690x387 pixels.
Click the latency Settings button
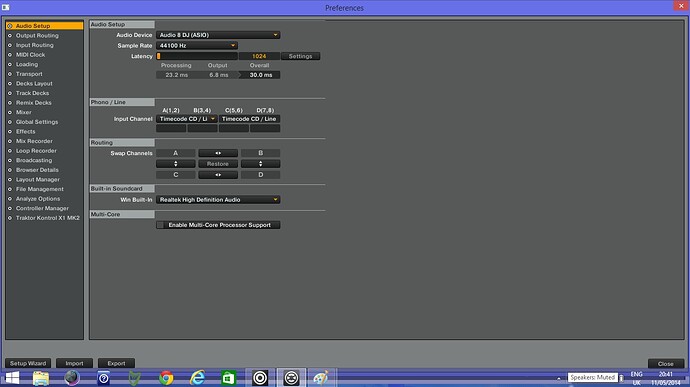tap(301, 56)
